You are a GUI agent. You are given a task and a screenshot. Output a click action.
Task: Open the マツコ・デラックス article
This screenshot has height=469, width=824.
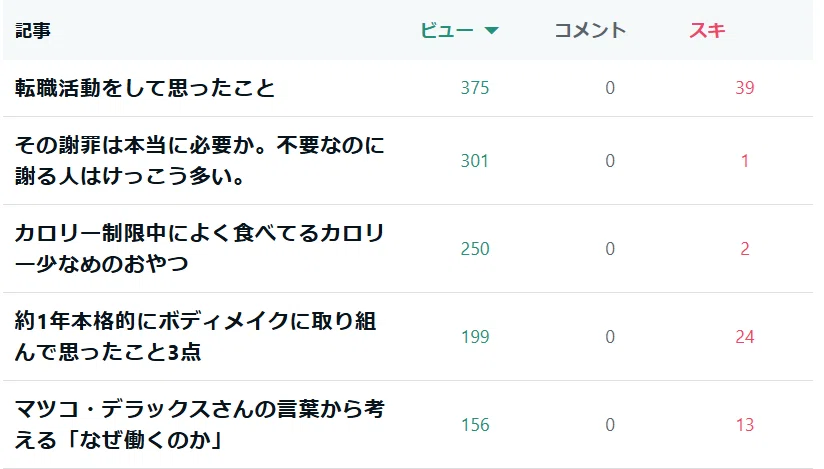click(200, 424)
